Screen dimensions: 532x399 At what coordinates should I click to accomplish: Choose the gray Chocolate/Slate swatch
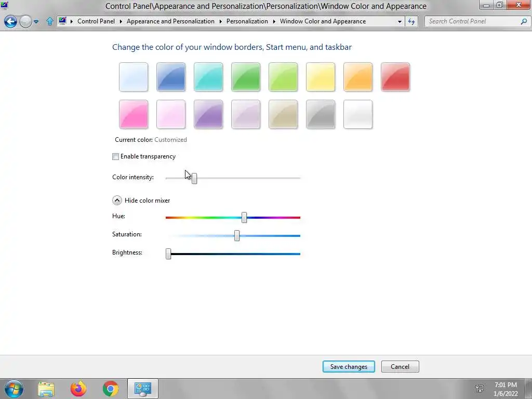(x=320, y=114)
